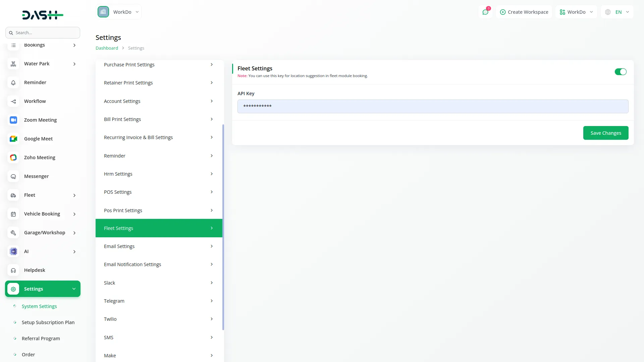This screenshot has width=644, height=362.
Task: Click the Zoom Meeting camera icon
Action: [x=13, y=120]
